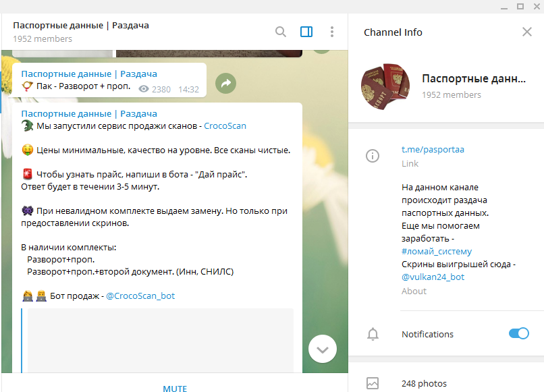
Task: Open the 248 photos shared media row
Action: pos(446,383)
